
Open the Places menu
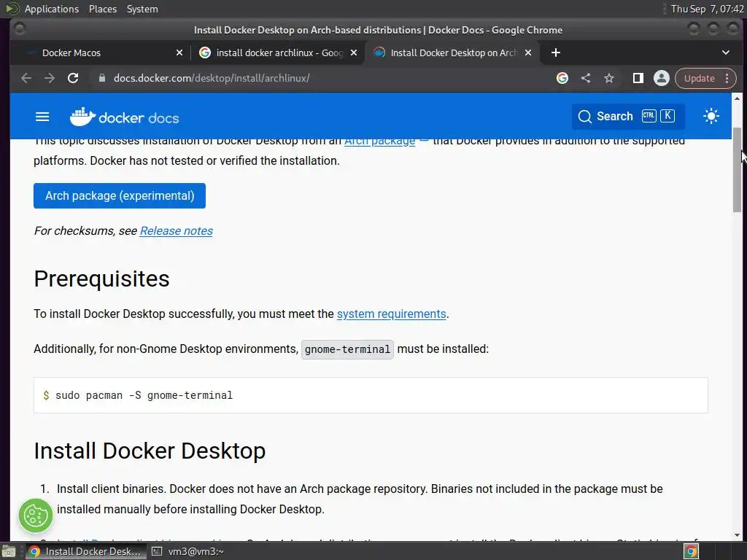click(102, 9)
